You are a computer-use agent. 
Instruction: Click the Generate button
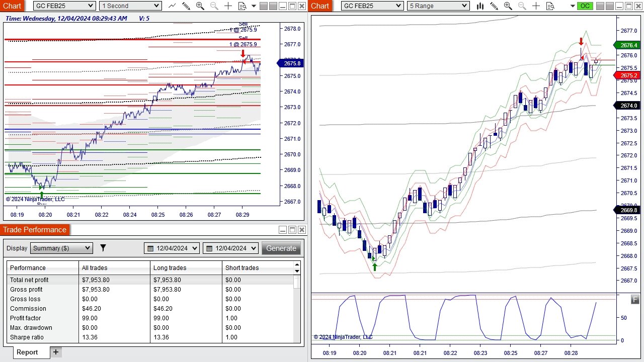click(281, 248)
